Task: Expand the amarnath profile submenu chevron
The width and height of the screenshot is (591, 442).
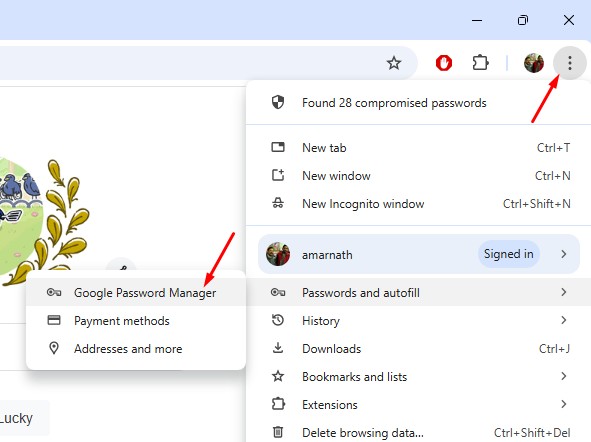Action: 563,254
